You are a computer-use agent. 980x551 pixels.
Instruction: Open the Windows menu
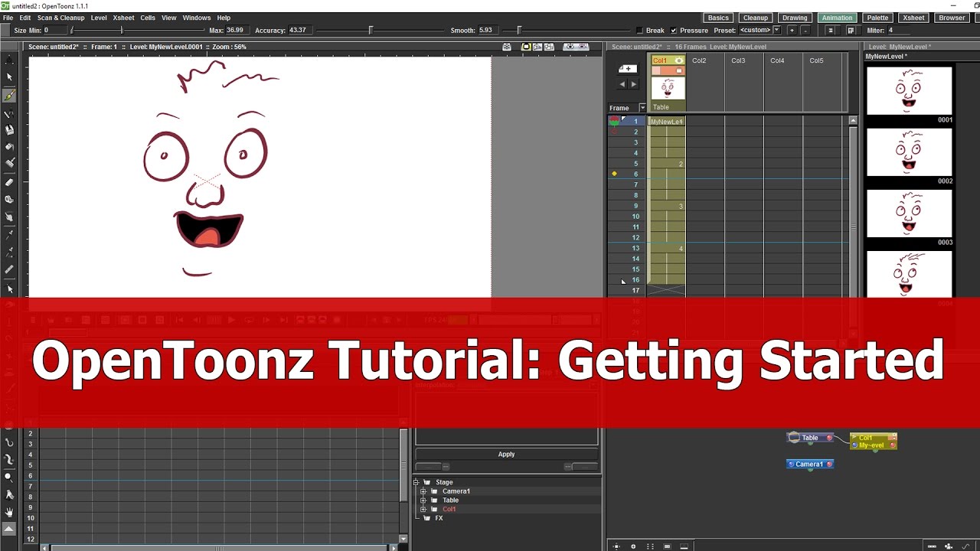click(197, 18)
